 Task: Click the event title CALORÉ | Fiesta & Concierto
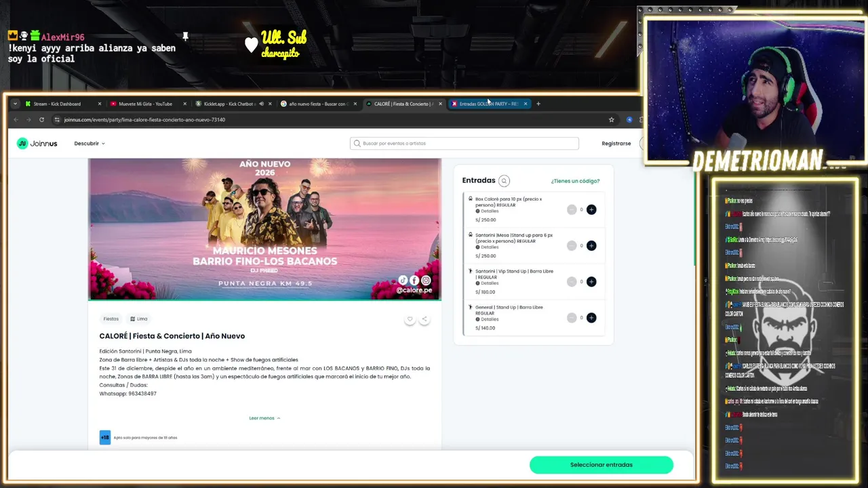point(172,336)
